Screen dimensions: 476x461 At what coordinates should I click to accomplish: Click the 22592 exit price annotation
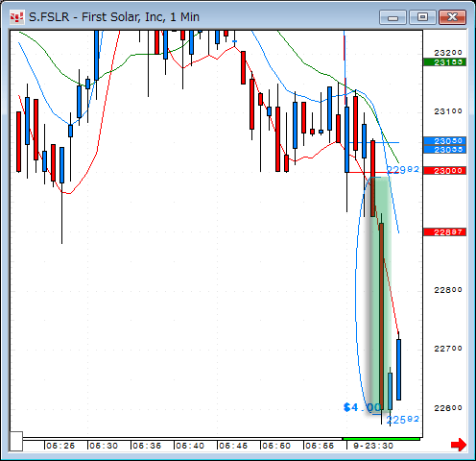click(403, 420)
